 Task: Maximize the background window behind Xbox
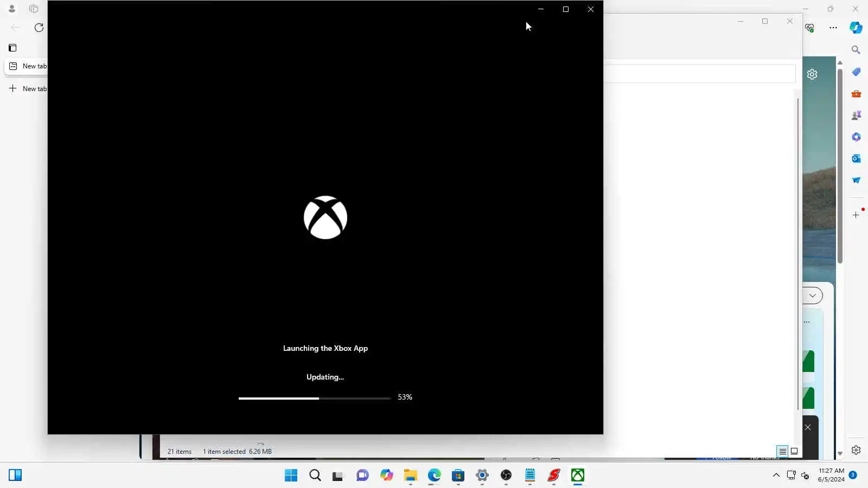(x=765, y=21)
